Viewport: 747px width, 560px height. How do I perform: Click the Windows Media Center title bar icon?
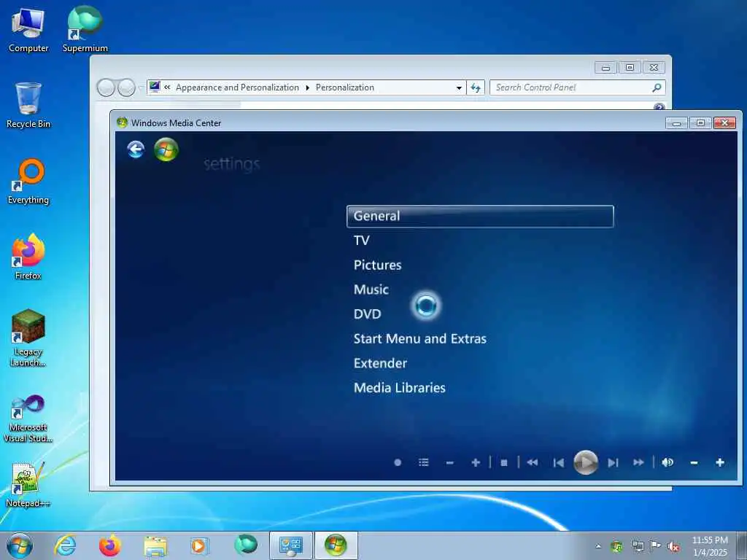pos(122,122)
